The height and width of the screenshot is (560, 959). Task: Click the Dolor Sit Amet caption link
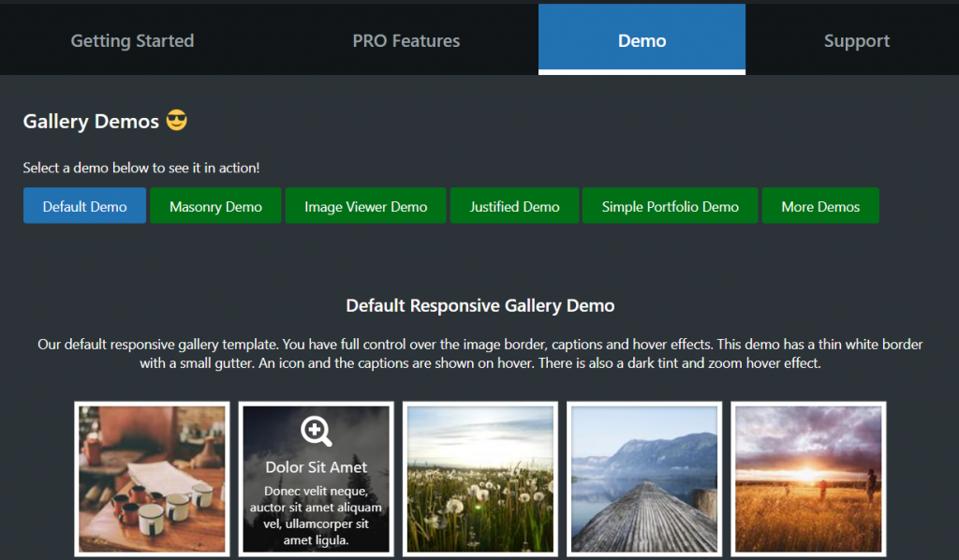316,466
